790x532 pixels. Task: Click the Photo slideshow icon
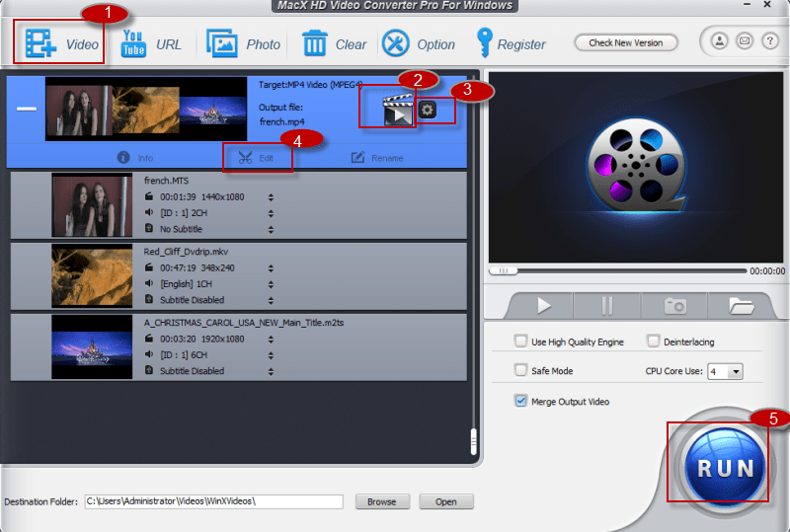tap(221, 43)
